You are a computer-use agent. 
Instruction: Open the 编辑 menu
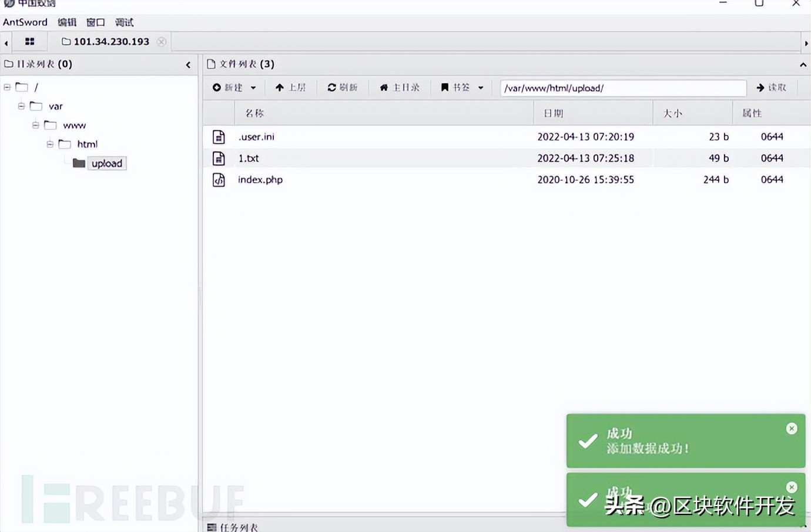pyautogui.click(x=66, y=22)
